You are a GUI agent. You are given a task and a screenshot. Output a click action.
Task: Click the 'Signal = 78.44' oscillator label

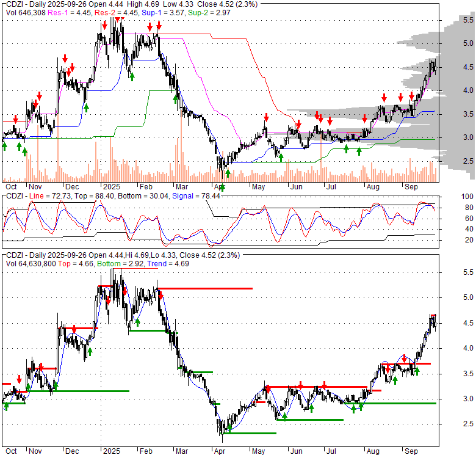tap(196, 196)
